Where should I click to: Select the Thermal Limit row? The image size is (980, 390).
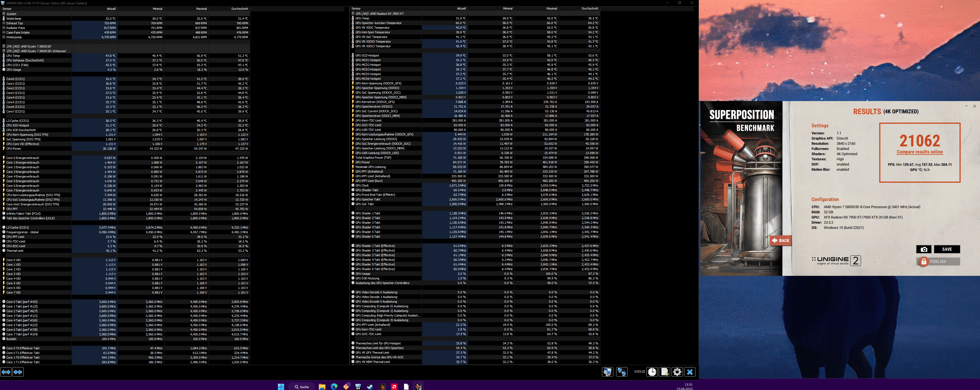click(126, 251)
